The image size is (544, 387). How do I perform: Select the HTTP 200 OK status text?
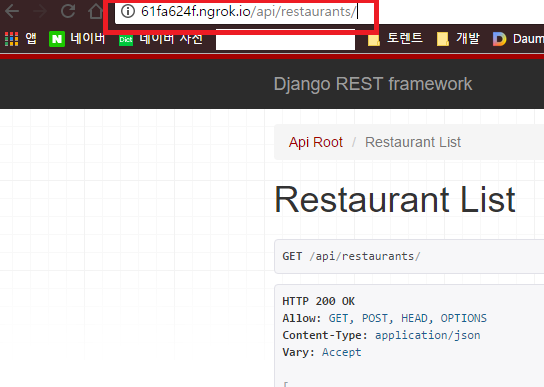coord(318,301)
